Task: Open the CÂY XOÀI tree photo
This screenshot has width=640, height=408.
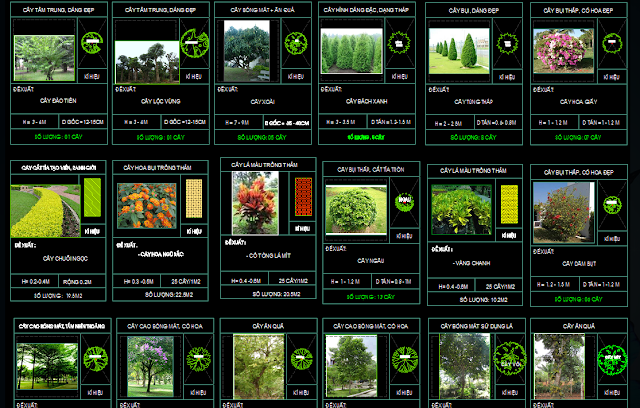Action: 246,50
